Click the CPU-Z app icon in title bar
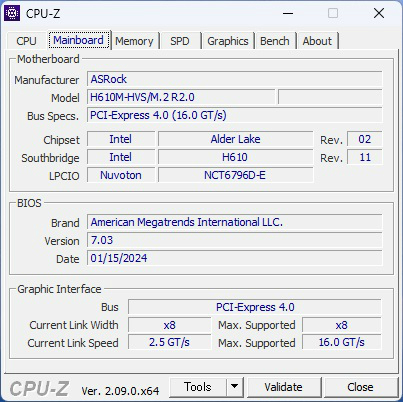 point(12,13)
